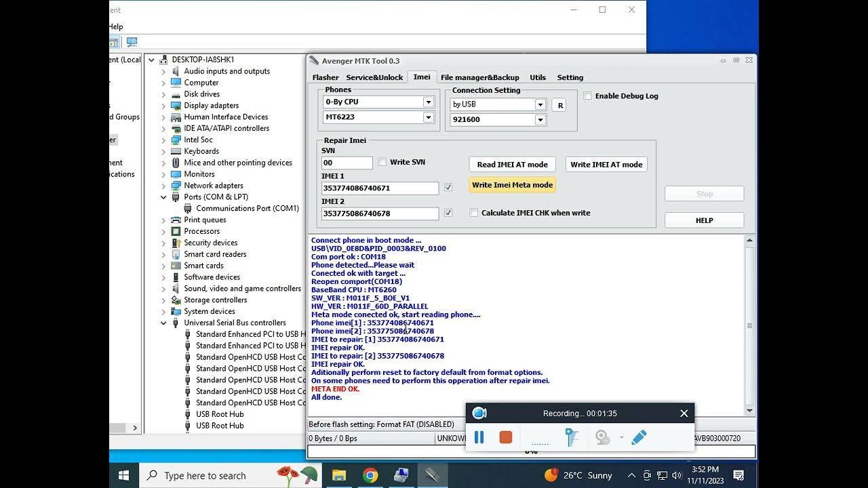The width and height of the screenshot is (868, 488).
Task: Open File Explorer from taskbar
Action: (339, 475)
